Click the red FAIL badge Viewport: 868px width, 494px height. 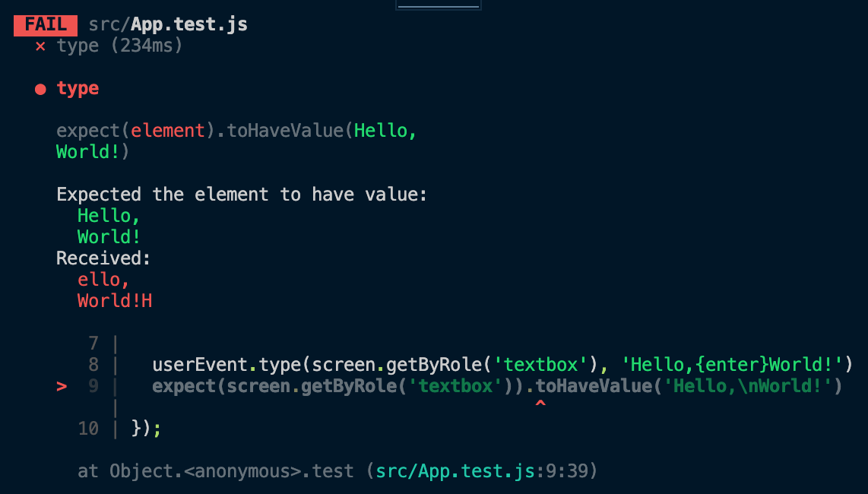46,25
